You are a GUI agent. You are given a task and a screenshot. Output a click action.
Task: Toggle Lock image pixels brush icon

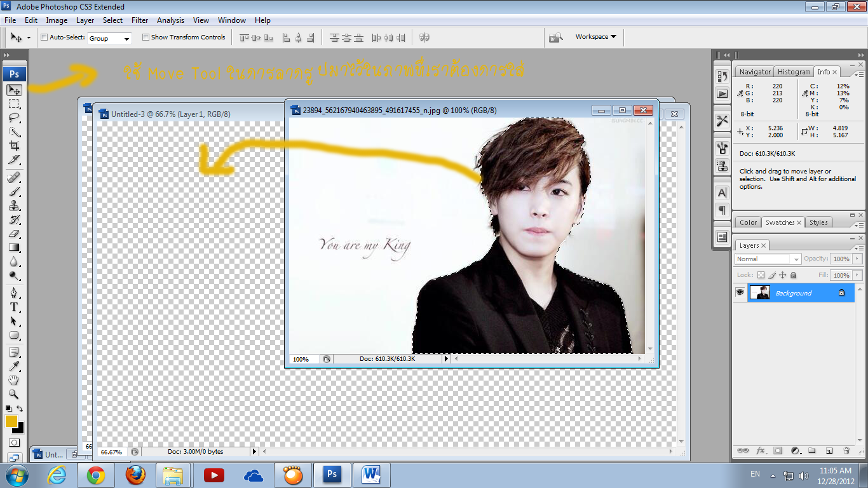coord(771,275)
